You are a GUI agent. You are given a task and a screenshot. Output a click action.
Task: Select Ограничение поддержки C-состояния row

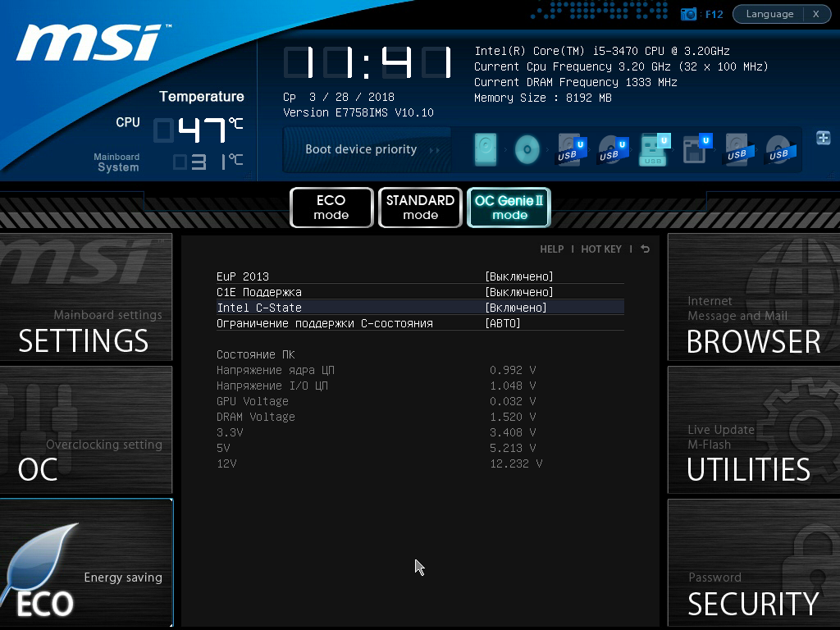pyautogui.click(x=420, y=323)
